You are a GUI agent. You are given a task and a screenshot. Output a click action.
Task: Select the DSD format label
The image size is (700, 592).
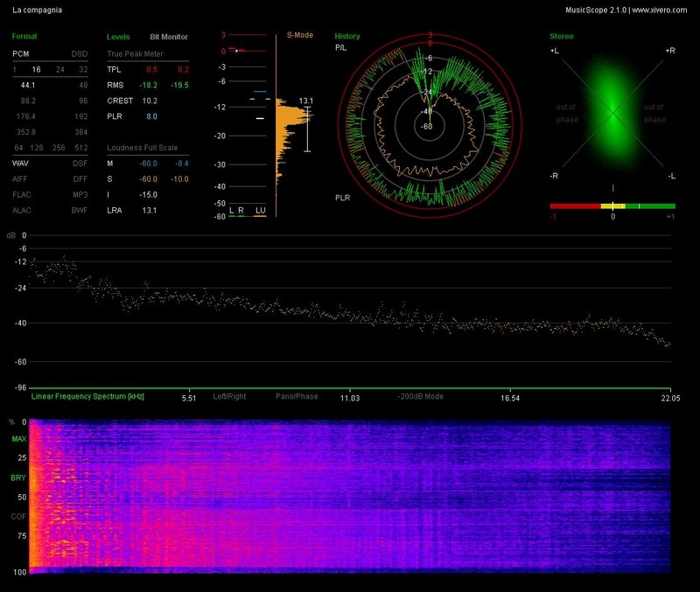click(80, 53)
